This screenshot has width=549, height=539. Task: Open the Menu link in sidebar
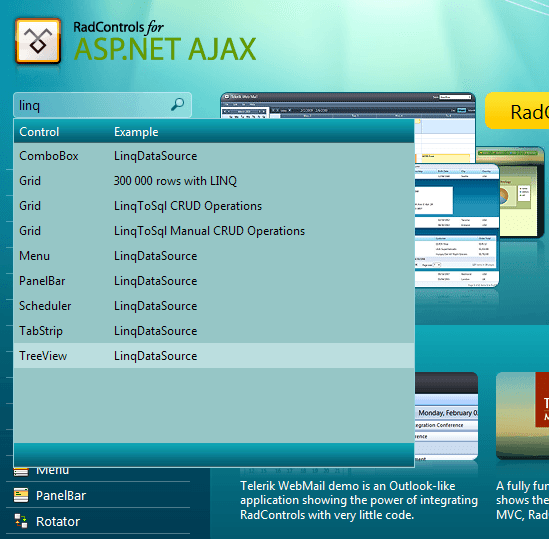click(x=53, y=471)
